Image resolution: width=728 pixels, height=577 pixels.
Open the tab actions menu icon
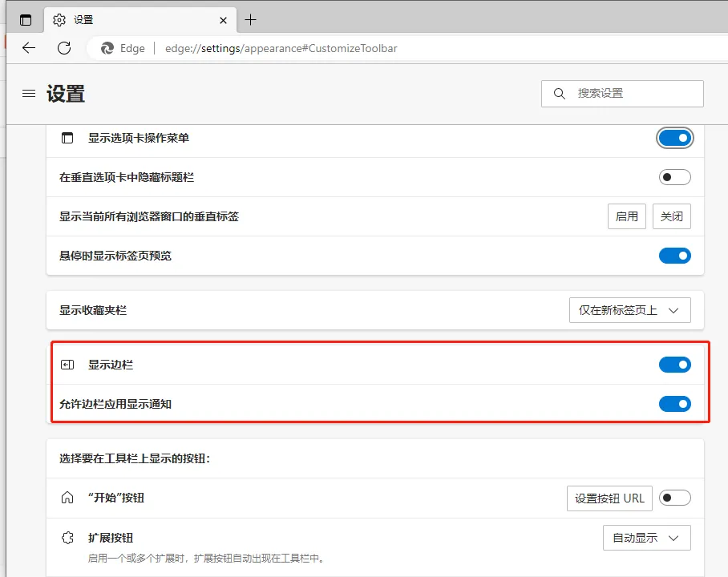[x=25, y=19]
